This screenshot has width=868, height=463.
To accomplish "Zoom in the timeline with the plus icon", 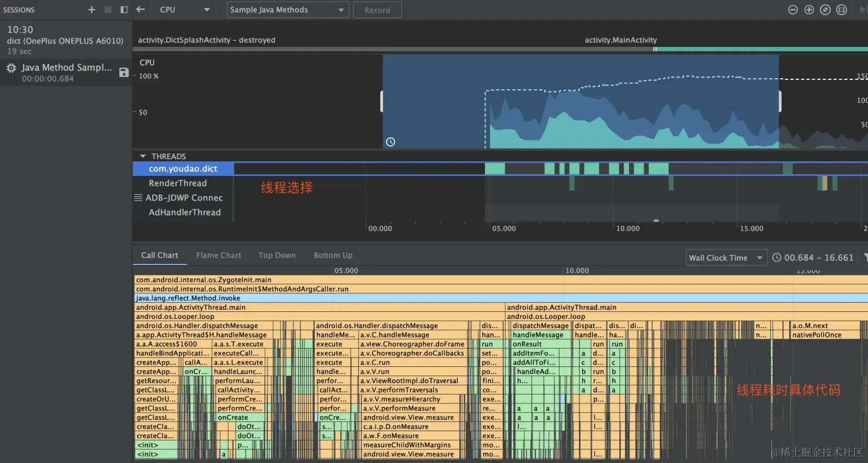I will (x=809, y=10).
